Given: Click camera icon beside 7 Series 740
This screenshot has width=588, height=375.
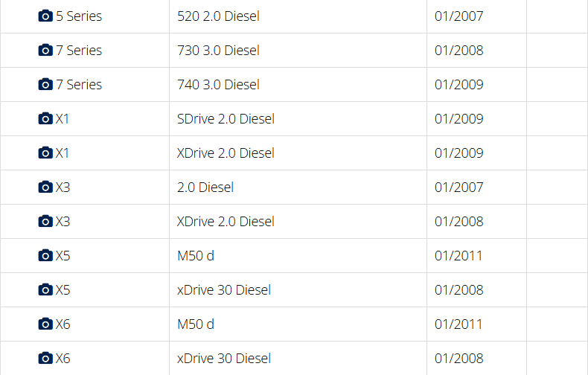Looking at the screenshot, I should (45, 85).
